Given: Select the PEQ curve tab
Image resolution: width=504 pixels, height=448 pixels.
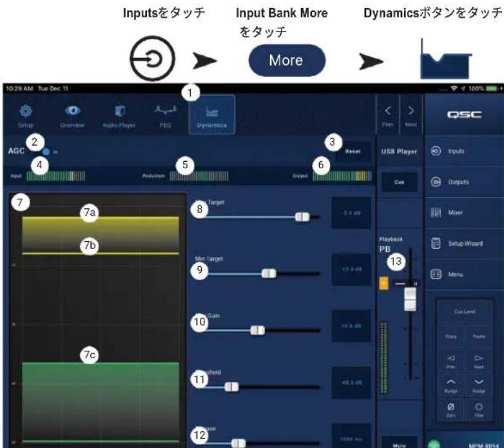Looking at the screenshot, I should (166, 115).
